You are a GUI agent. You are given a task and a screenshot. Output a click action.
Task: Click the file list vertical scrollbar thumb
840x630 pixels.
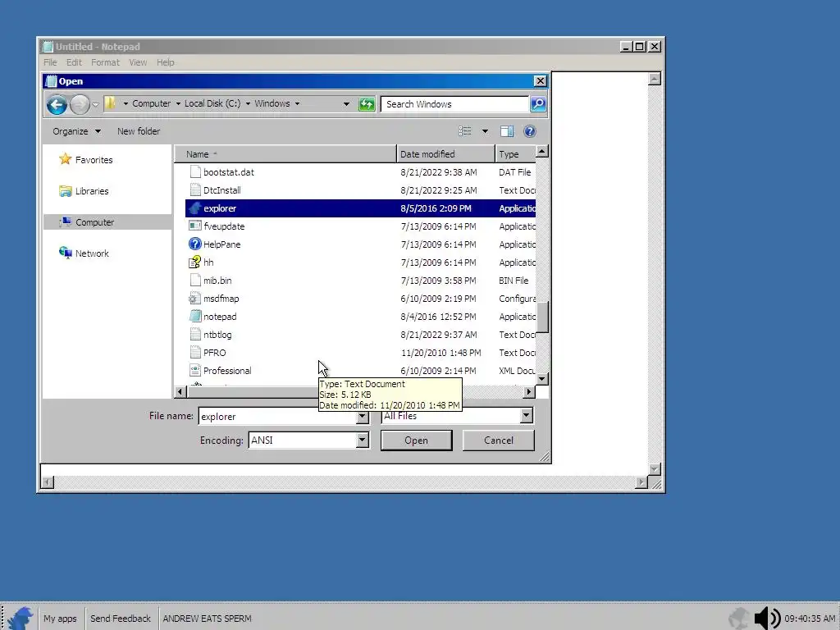[542, 317]
